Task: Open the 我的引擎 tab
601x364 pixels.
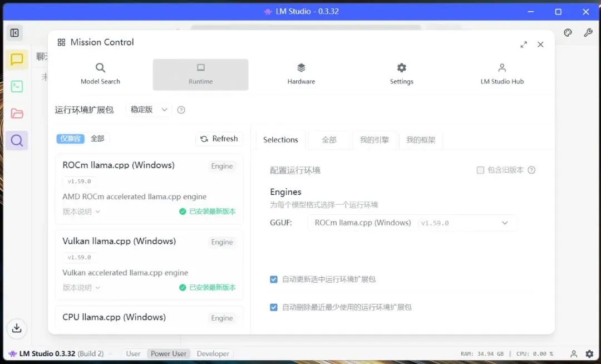Action: point(374,140)
